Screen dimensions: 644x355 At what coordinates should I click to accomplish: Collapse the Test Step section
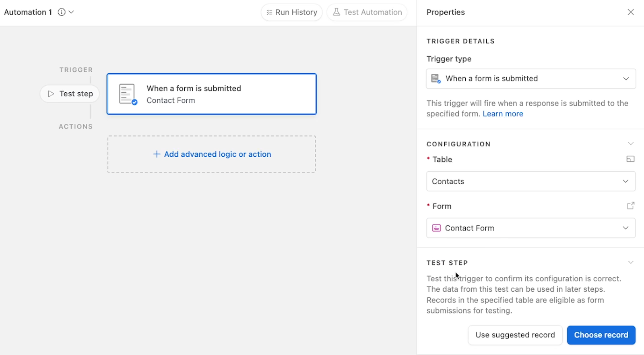point(631,262)
